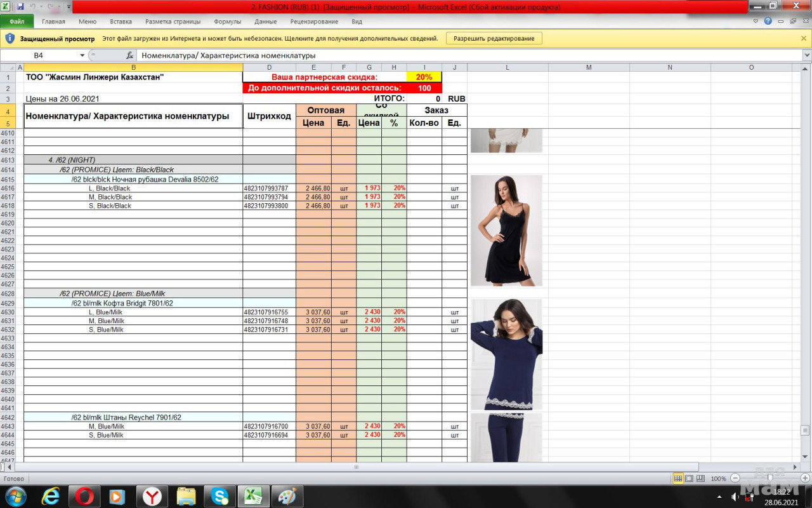Expand the formula bar with the chevron
This screenshot has height=508, width=812.
pyautogui.click(x=806, y=55)
